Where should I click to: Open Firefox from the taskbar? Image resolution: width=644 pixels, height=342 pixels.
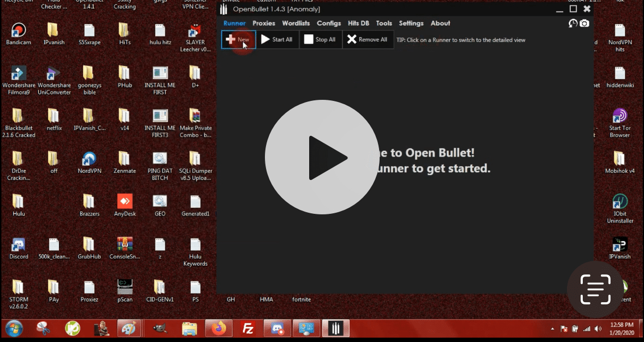point(218,328)
